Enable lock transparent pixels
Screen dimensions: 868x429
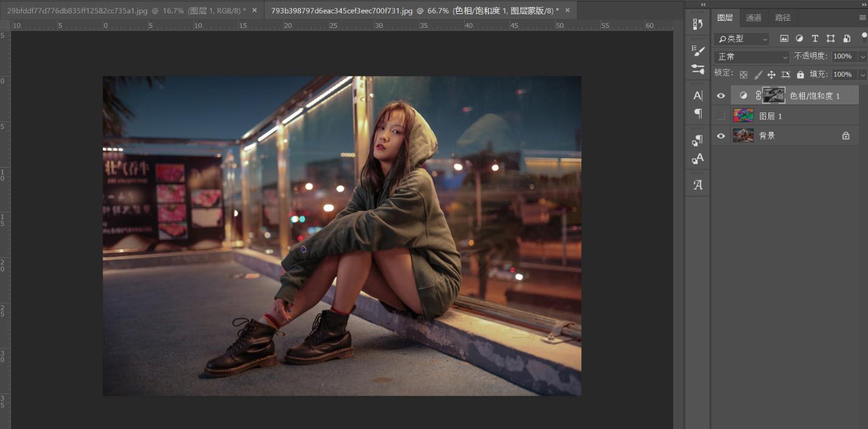point(744,74)
